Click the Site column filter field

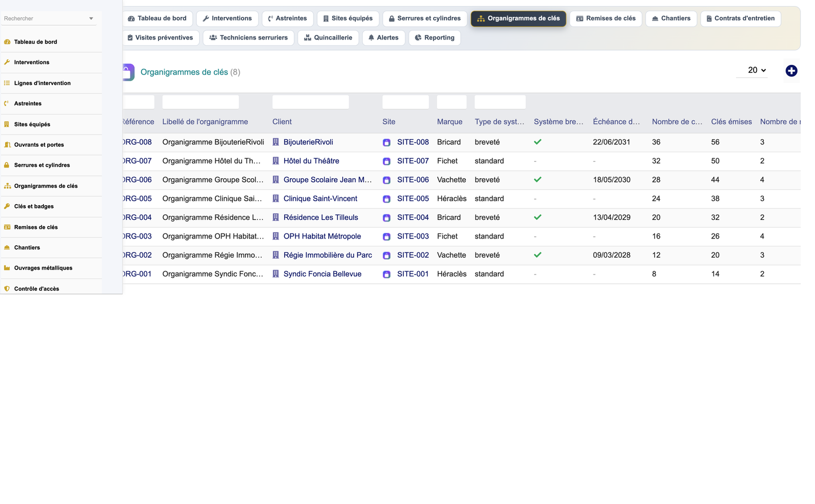pyautogui.click(x=406, y=102)
